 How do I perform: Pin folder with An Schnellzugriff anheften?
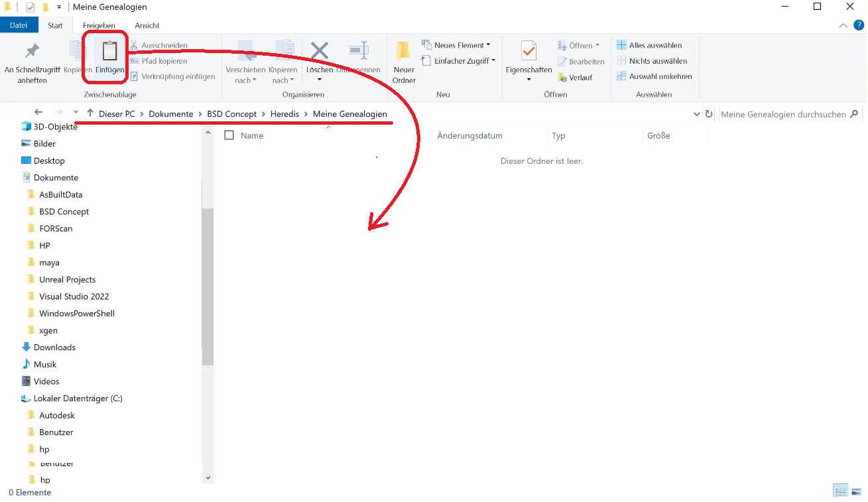pos(32,51)
